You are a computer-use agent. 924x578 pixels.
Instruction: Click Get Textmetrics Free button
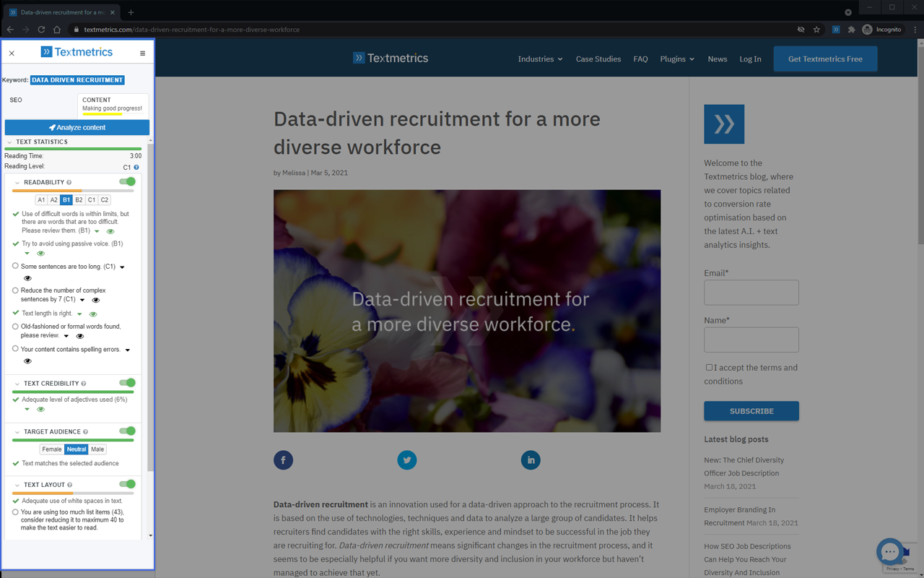coord(825,59)
